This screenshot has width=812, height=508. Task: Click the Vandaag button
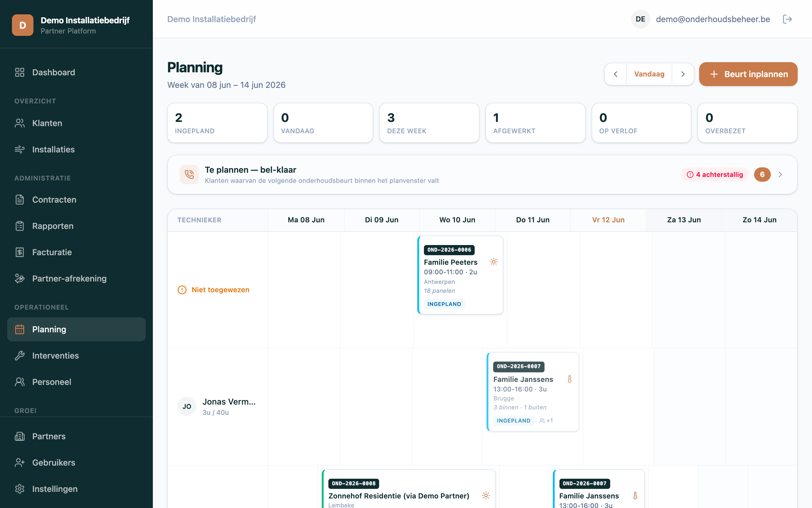649,74
